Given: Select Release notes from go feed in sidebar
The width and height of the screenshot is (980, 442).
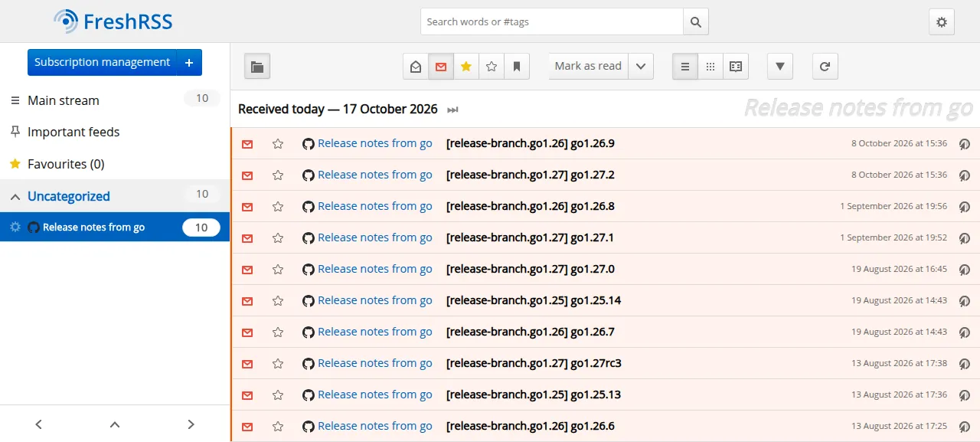Looking at the screenshot, I should (93, 228).
